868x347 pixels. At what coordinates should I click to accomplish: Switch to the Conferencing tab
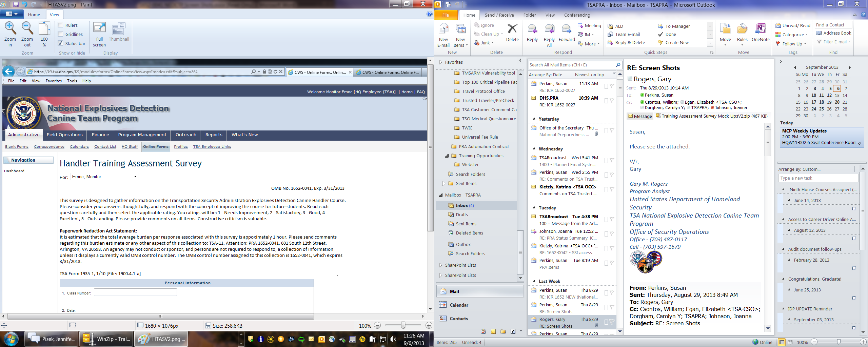577,15
